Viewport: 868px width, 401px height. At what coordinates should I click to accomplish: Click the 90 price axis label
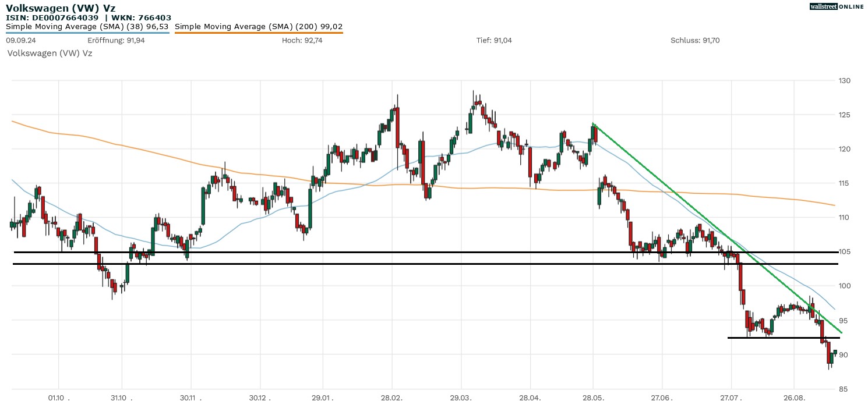click(x=842, y=354)
